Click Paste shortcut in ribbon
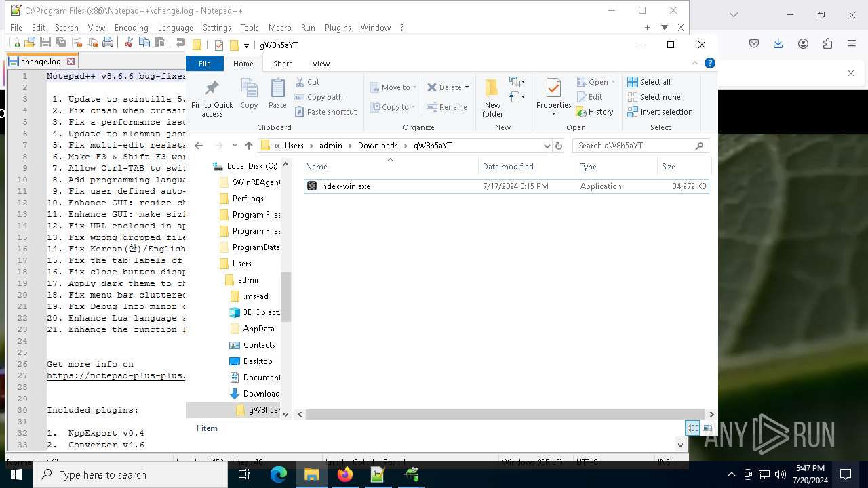868x488 pixels. point(325,112)
